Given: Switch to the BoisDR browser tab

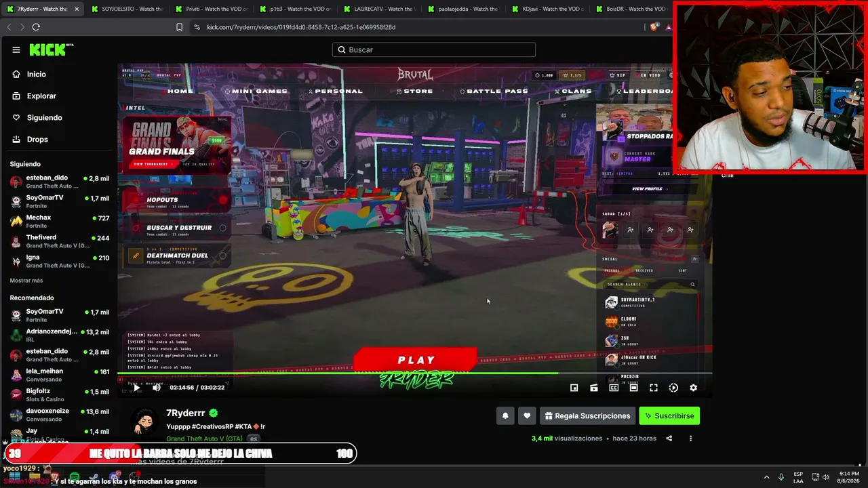Looking at the screenshot, I should (631, 9).
